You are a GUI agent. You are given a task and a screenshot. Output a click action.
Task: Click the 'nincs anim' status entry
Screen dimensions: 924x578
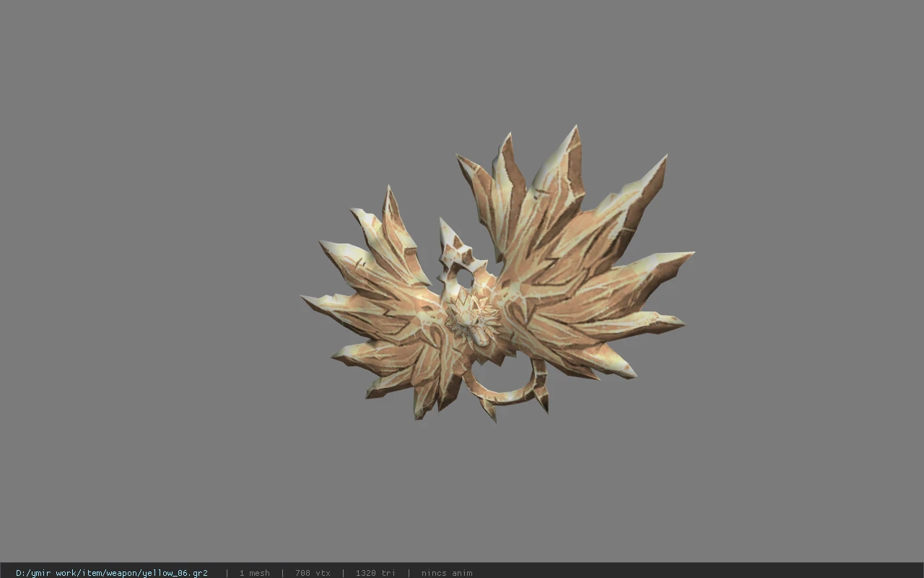point(447,573)
